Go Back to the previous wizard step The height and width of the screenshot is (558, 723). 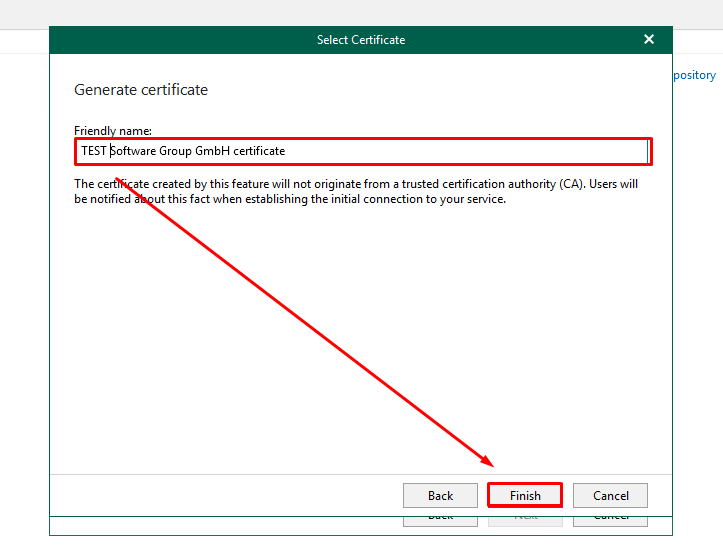[x=440, y=495]
